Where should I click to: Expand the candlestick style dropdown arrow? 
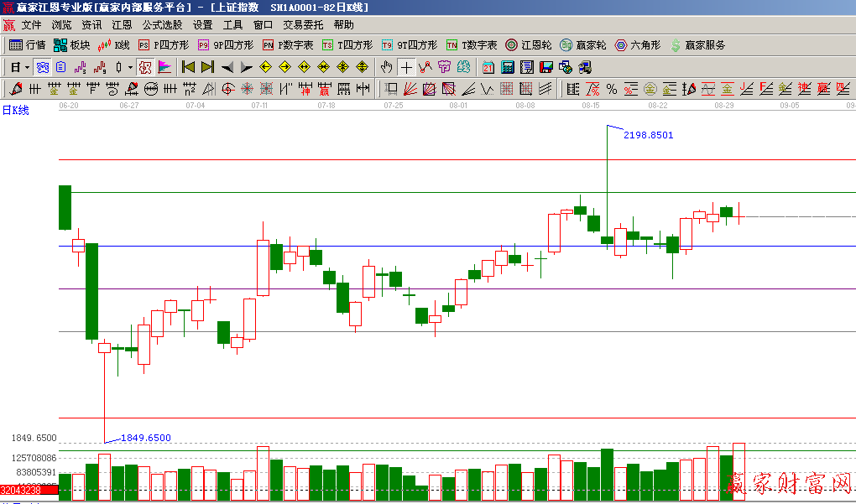point(130,67)
